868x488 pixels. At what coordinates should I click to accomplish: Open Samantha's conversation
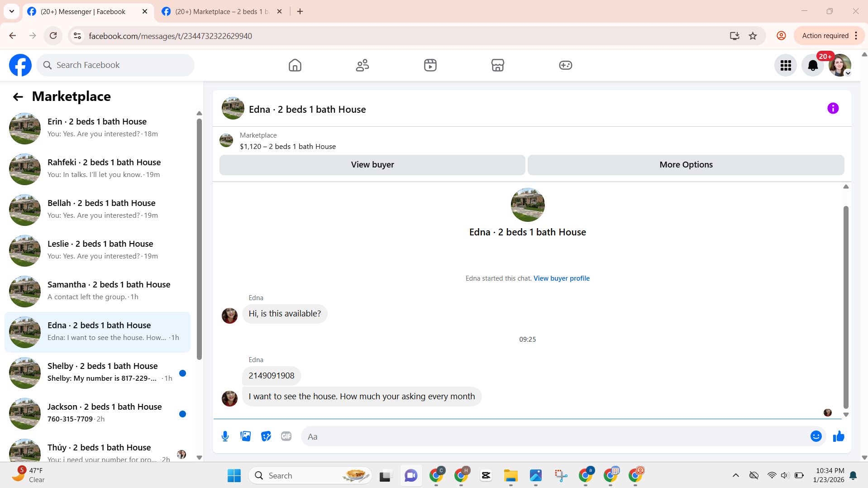(97, 292)
